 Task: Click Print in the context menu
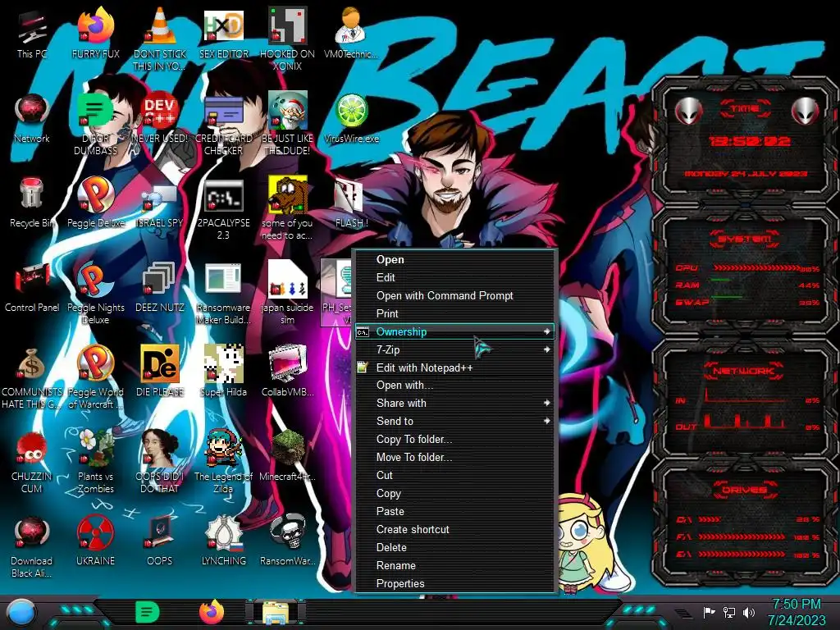454,313
